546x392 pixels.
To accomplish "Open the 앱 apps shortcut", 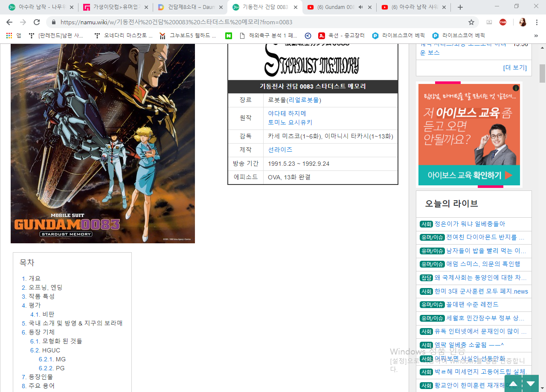I will (x=13, y=36).
